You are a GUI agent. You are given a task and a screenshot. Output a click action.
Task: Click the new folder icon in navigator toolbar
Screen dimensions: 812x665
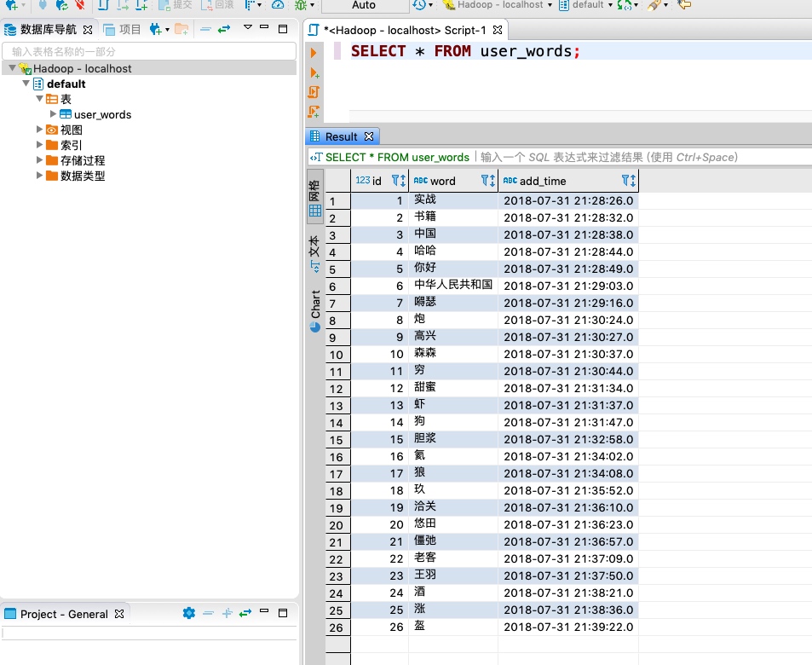point(181,29)
